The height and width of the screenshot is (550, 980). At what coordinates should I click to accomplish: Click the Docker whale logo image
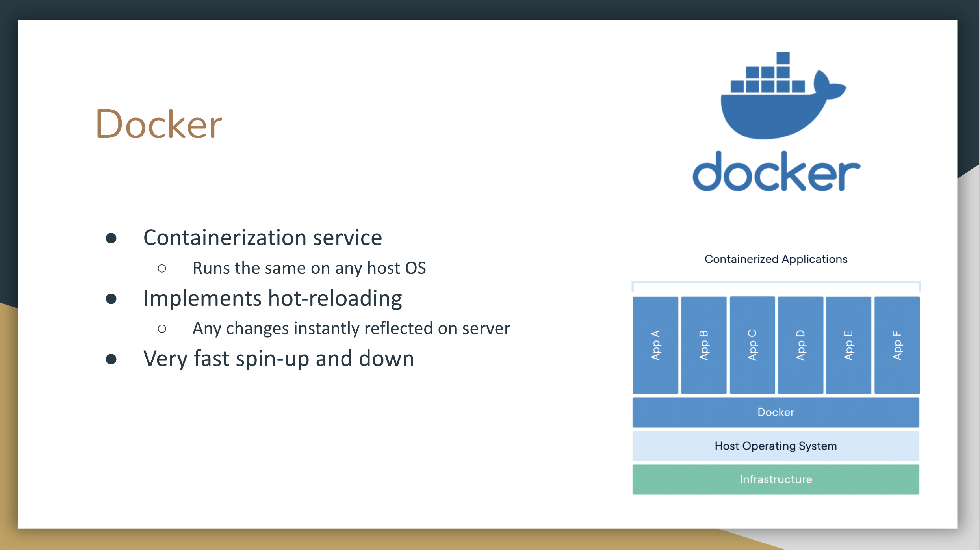783,96
